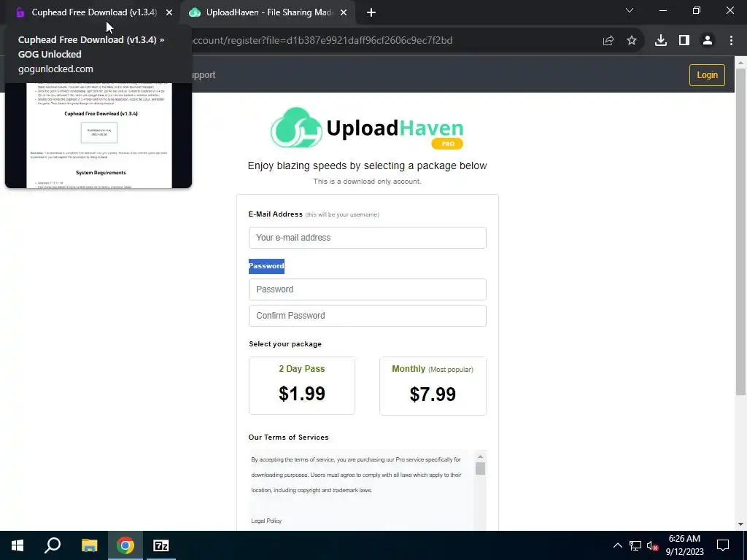Click the terms of service scrollbar thumb
The width and height of the screenshot is (747, 560).
[480, 469]
